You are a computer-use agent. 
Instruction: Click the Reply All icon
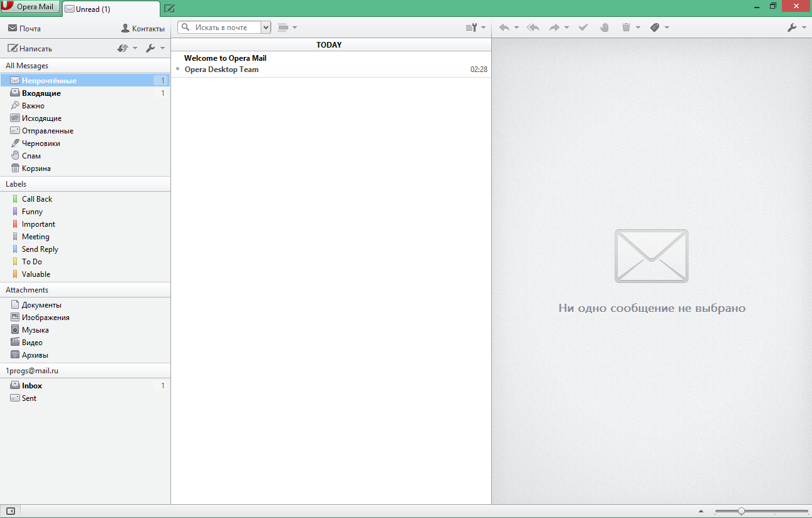[533, 28]
